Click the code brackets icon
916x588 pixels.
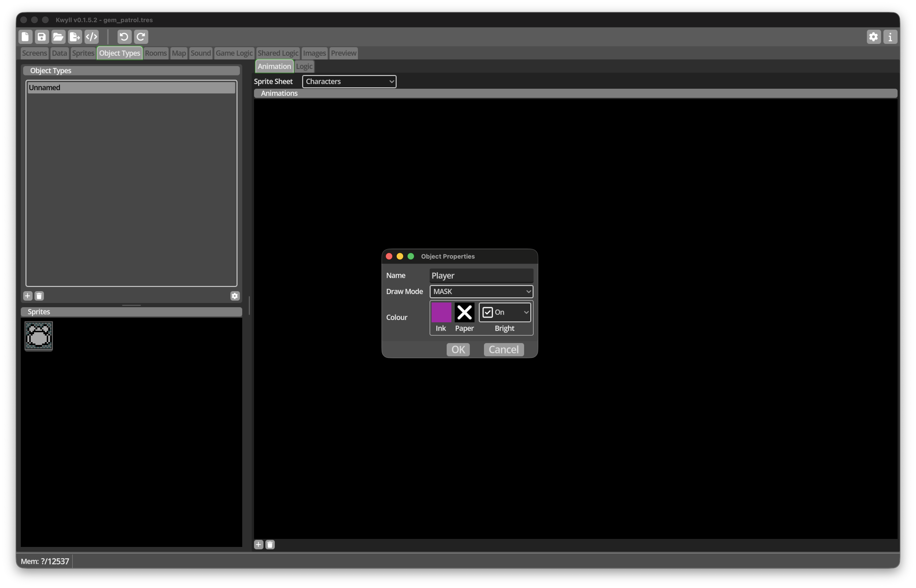tap(92, 37)
